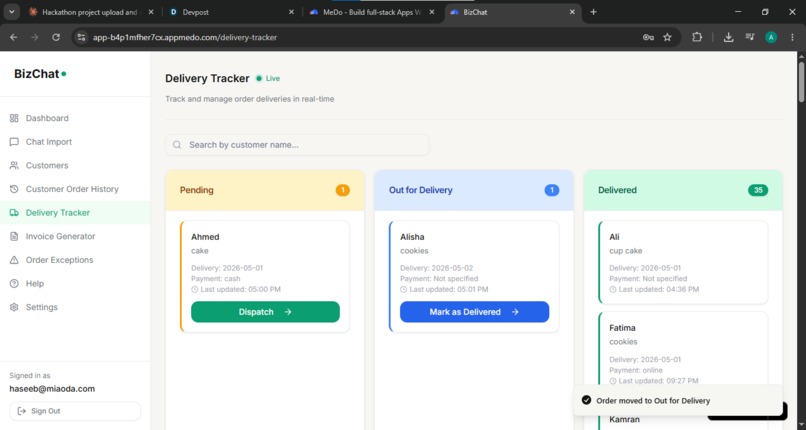The height and width of the screenshot is (430, 806).
Task: Close the BizChat browser tab
Action: point(572,12)
